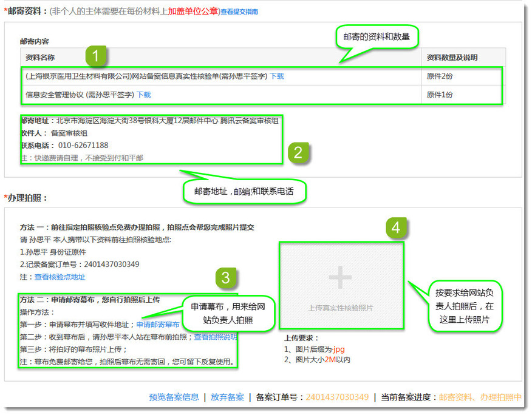Open the 查看核验点地址 link
Image resolution: width=532 pixels, height=415 pixels.
pyautogui.click(x=60, y=277)
